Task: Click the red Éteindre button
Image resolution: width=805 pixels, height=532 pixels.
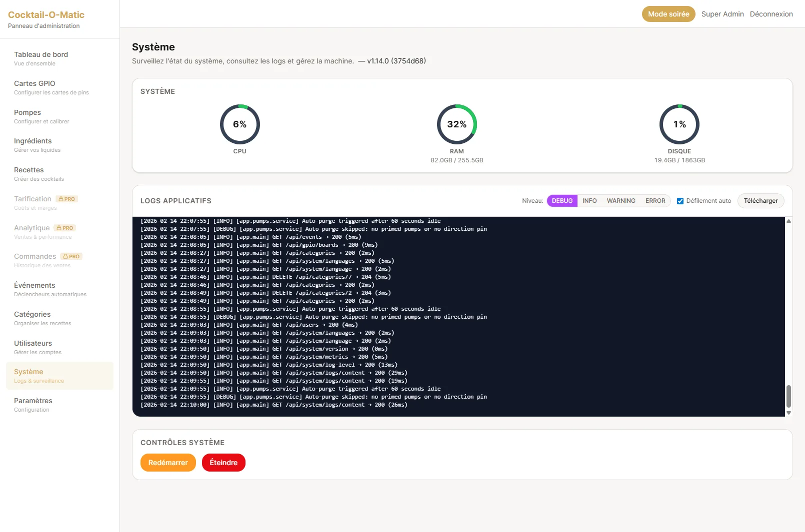Action: [x=223, y=463]
